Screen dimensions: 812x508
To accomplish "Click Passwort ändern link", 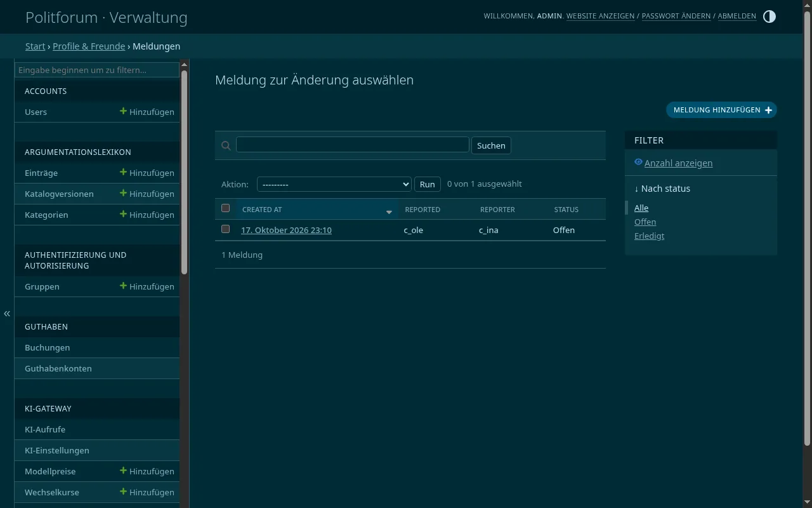I will pos(676,16).
